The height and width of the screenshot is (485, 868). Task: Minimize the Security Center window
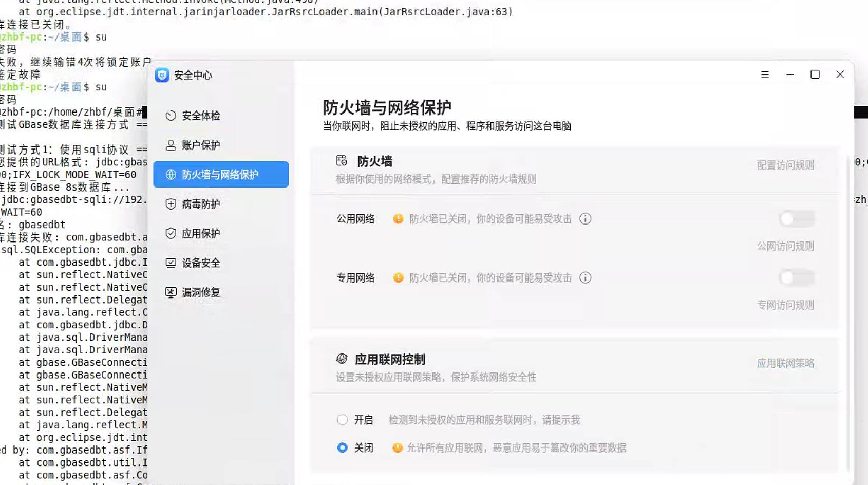[x=790, y=75]
